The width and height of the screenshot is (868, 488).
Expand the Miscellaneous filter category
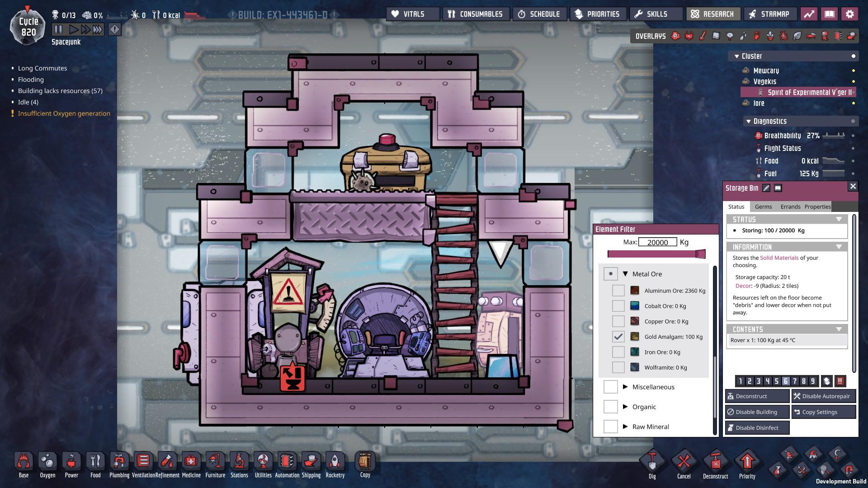[x=625, y=387]
